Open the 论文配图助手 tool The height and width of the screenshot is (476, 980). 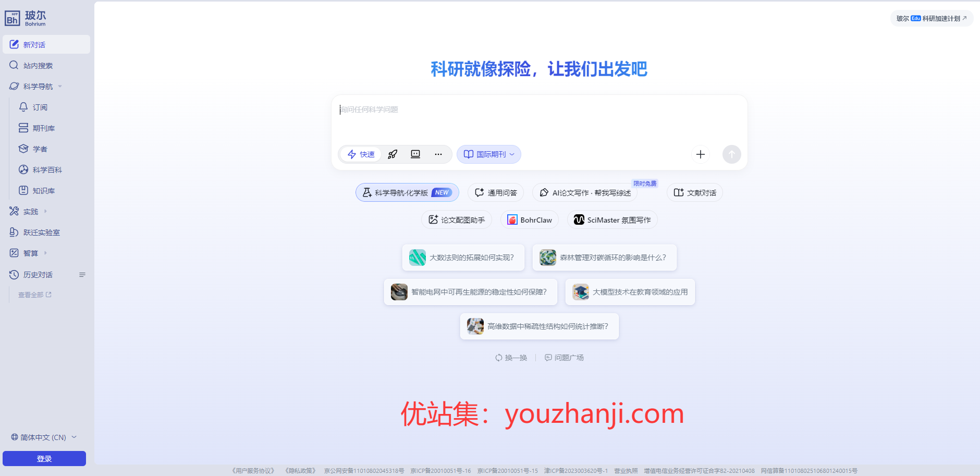[x=457, y=219]
